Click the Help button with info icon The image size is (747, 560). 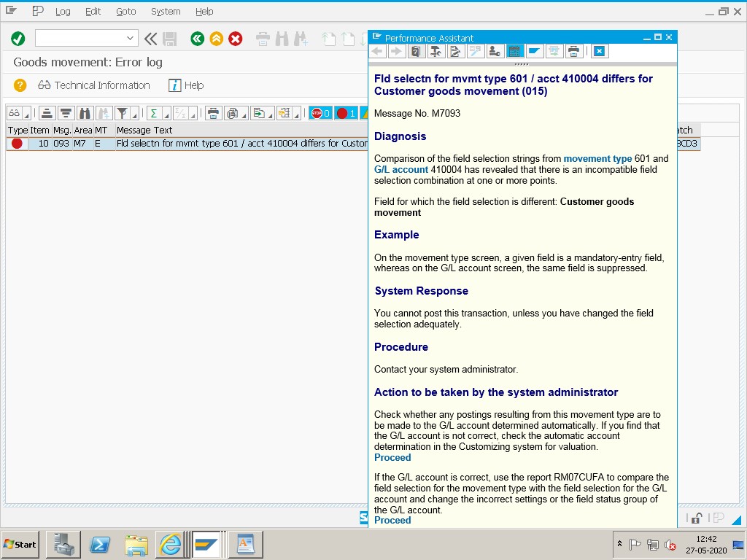pos(186,85)
